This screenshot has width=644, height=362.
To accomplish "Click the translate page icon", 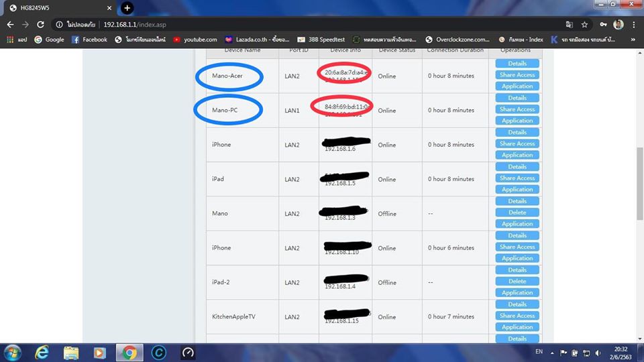I will 570,25.
